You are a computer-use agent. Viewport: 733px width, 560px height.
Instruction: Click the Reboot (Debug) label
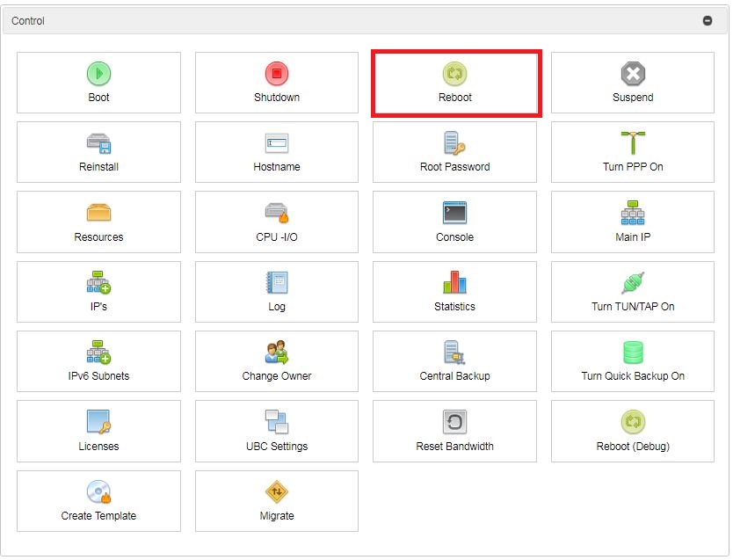633,447
